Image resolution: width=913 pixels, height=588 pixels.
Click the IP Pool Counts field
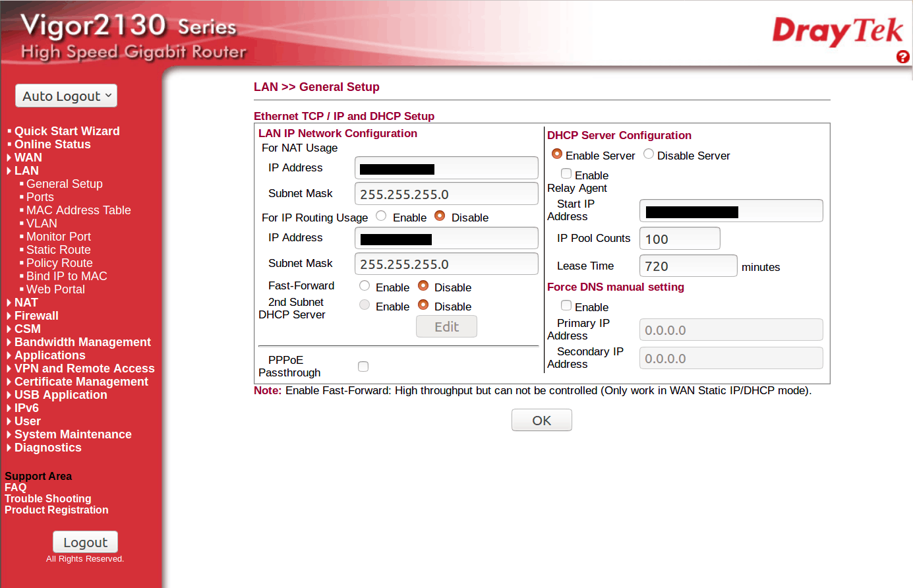680,239
